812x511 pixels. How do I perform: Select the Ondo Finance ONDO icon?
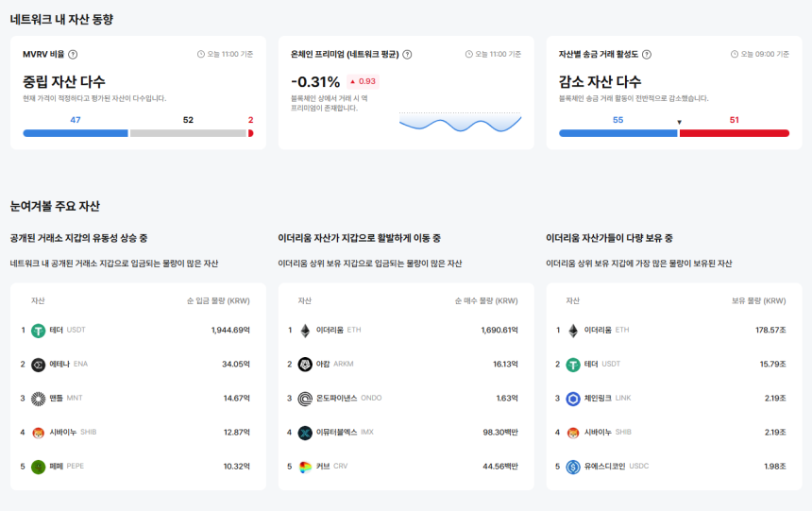point(305,399)
